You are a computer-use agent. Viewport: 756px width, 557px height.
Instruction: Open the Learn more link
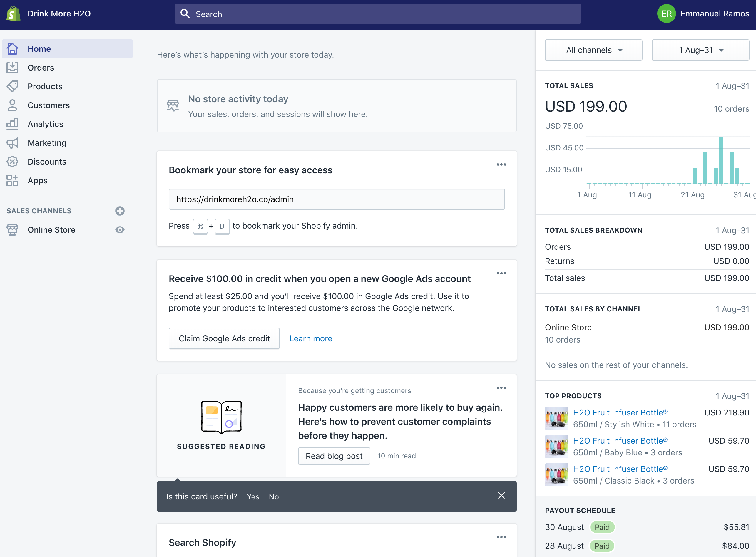coord(311,338)
